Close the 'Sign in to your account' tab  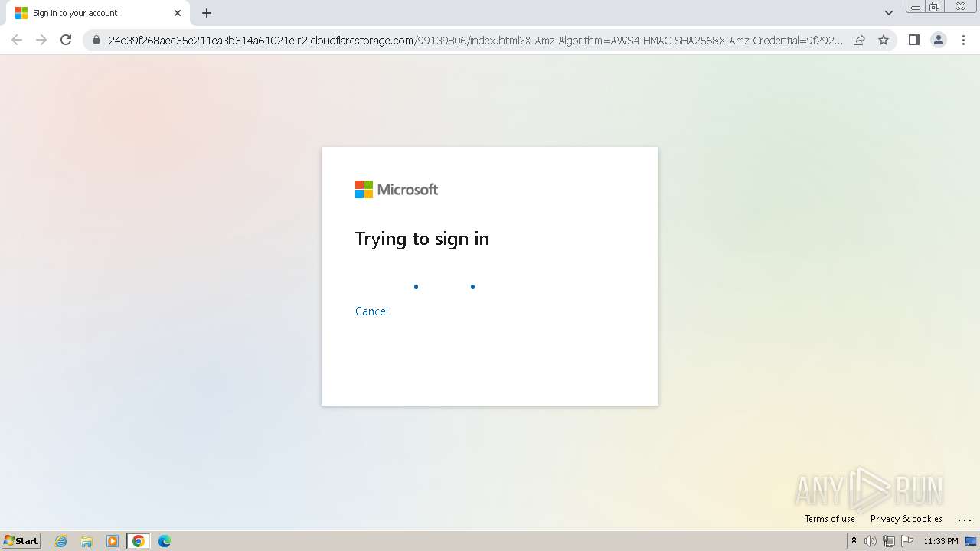[x=178, y=13]
